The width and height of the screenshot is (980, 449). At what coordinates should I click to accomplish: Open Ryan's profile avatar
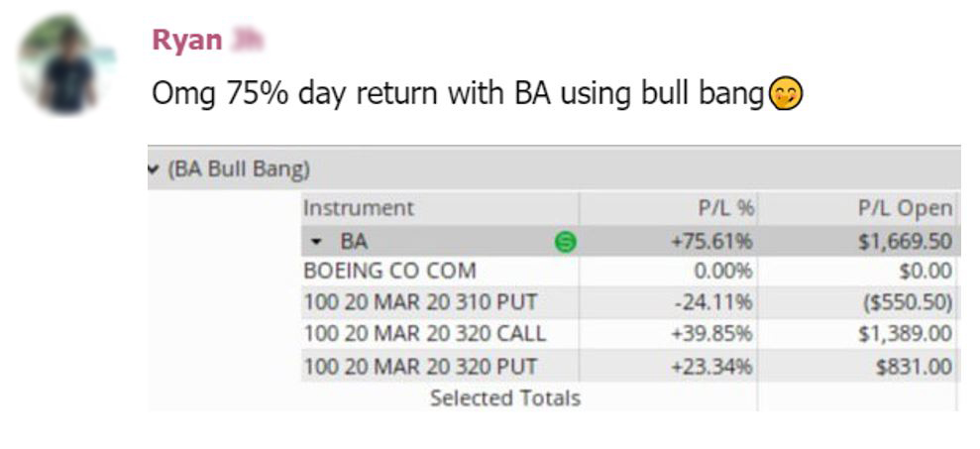point(66,66)
